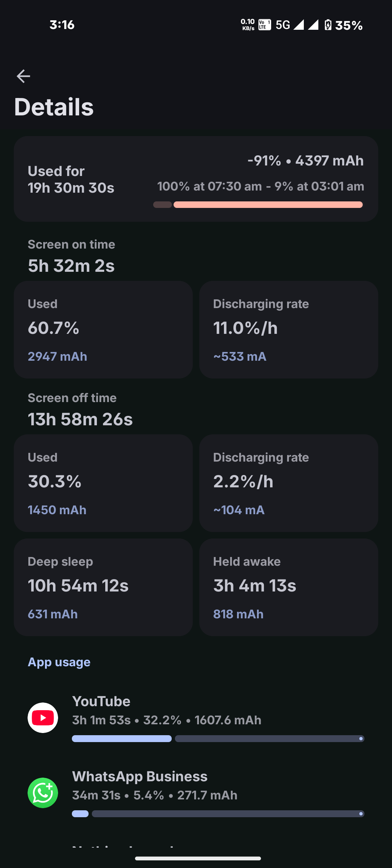Tap the screen-on Used 60.7% card
The width and height of the screenshot is (392, 868).
(103, 329)
